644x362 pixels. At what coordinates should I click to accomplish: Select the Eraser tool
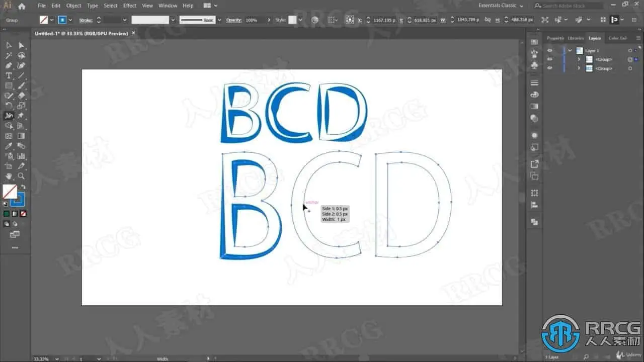(x=21, y=96)
